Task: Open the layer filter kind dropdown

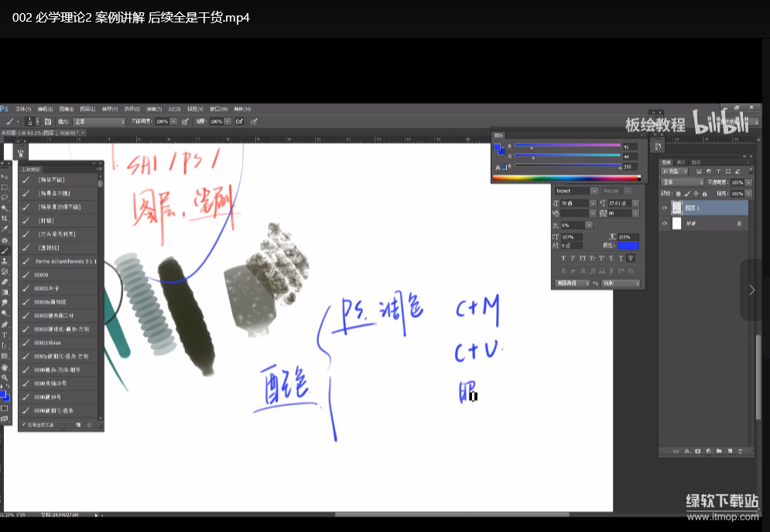Action: tap(674, 172)
